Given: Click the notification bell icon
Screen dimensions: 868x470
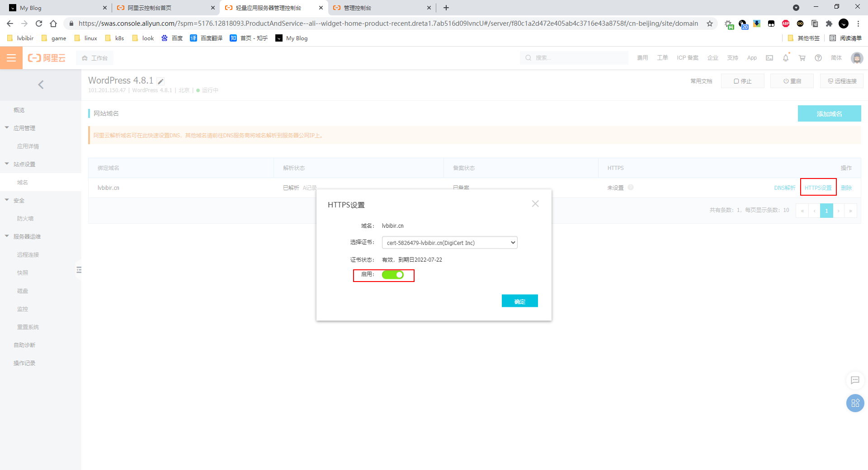Looking at the screenshot, I should point(786,58).
